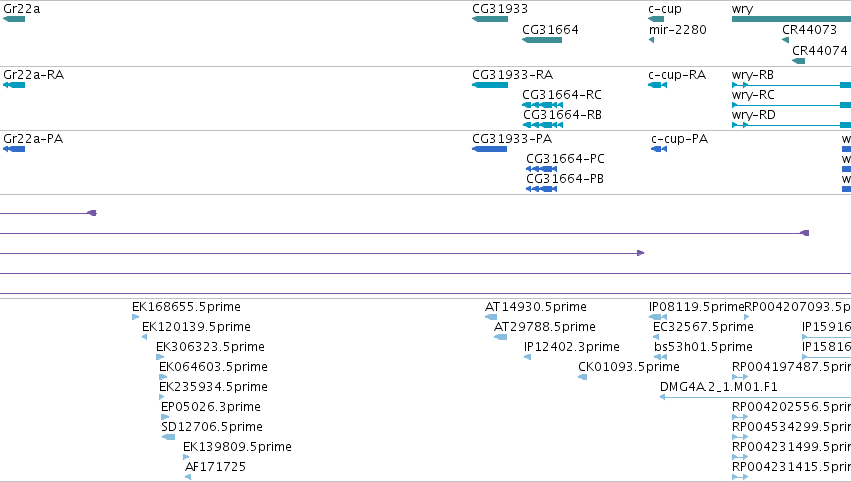This screenshot has width=851, height=482.
Task: Select the DMG4A.2_1.M01.F1 feature line
Action: point(755,397)
